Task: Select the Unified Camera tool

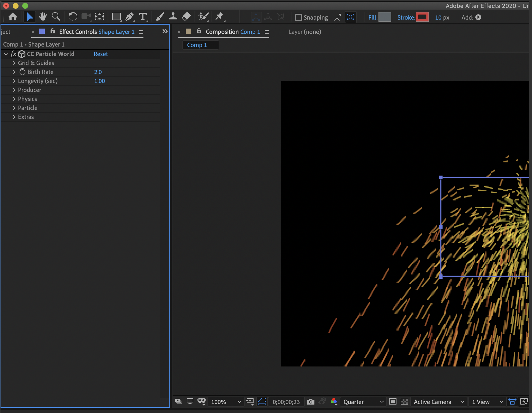Action: (86, 17)
